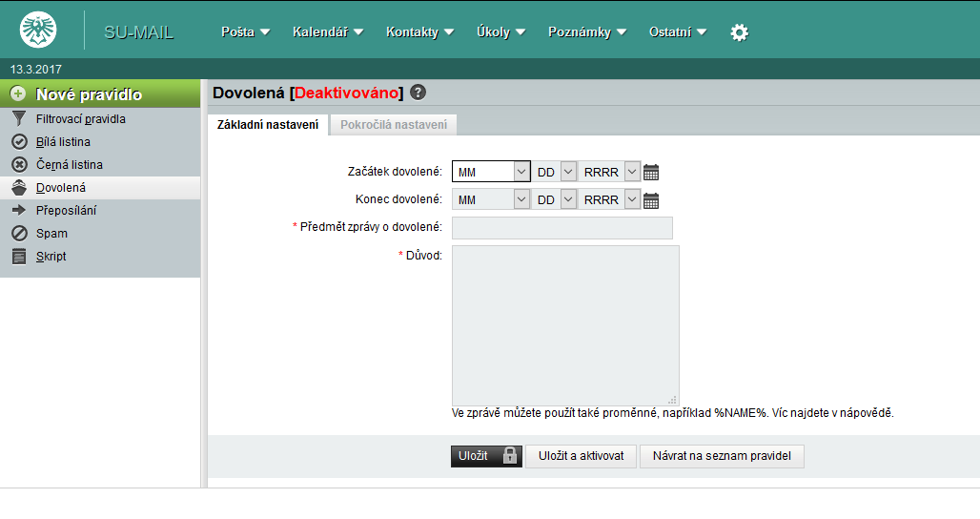Open Přeposílání link
This screenshot has width=980, height=519.
(x=66, y=211)
